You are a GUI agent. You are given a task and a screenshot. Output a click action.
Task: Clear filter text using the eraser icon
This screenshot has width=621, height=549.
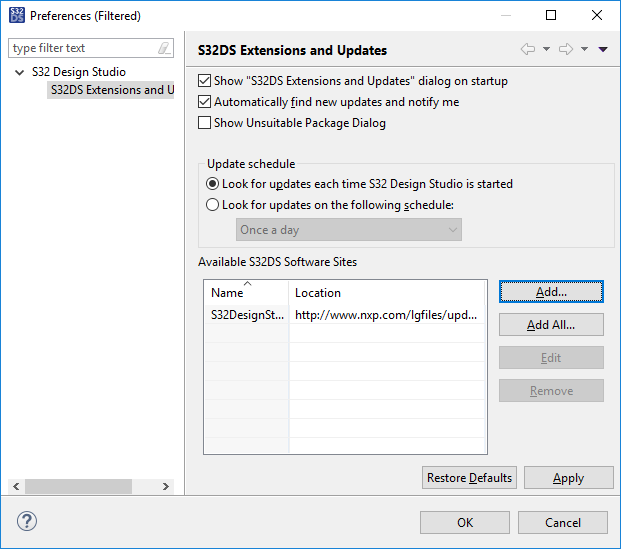[x=164, y=48]
